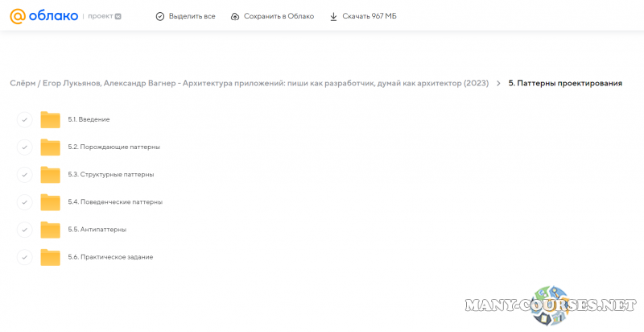Tick the checkbox beside 5.1. Введение
The width and height of the screenshot is (644, 332).
tap(24, 120)
